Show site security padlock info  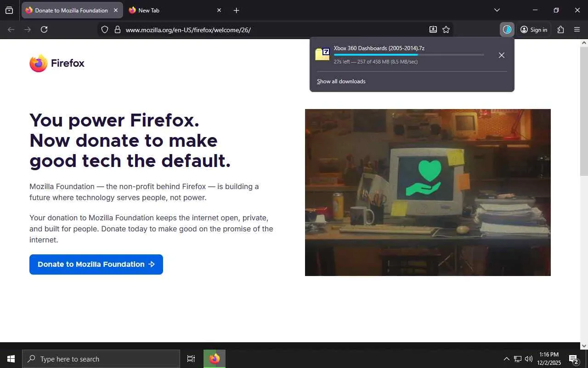tap(118, 29)
